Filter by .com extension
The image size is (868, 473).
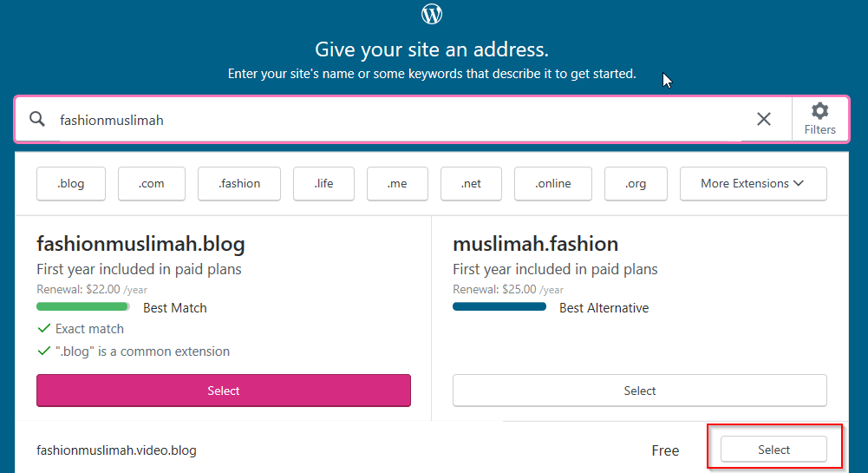tap(151, 183)
